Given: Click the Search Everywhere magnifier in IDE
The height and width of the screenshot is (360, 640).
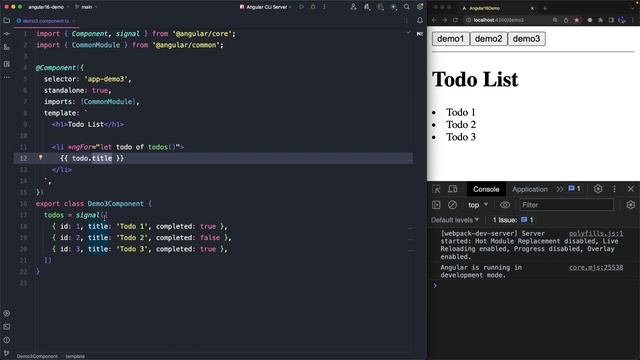Looking at the screenshot, I should pos(407,7).
